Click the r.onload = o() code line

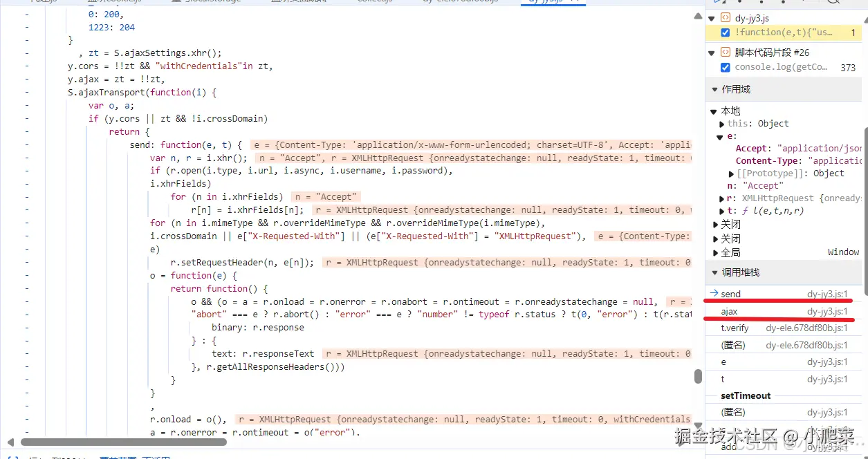point(188,419)
